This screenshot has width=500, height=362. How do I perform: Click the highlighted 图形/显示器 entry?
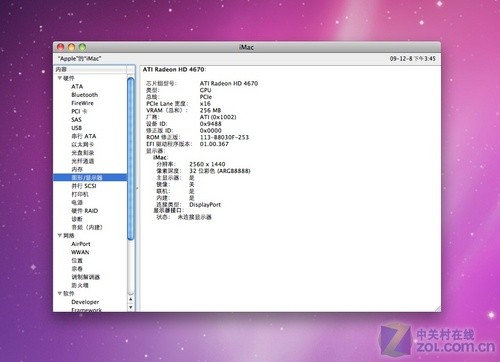click(x=90, y=178)
